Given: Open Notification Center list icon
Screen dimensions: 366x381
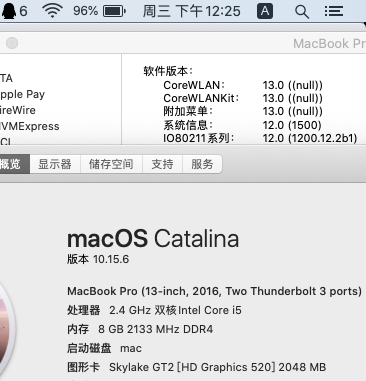Looking at the screenshot, I should click(334, 11).
